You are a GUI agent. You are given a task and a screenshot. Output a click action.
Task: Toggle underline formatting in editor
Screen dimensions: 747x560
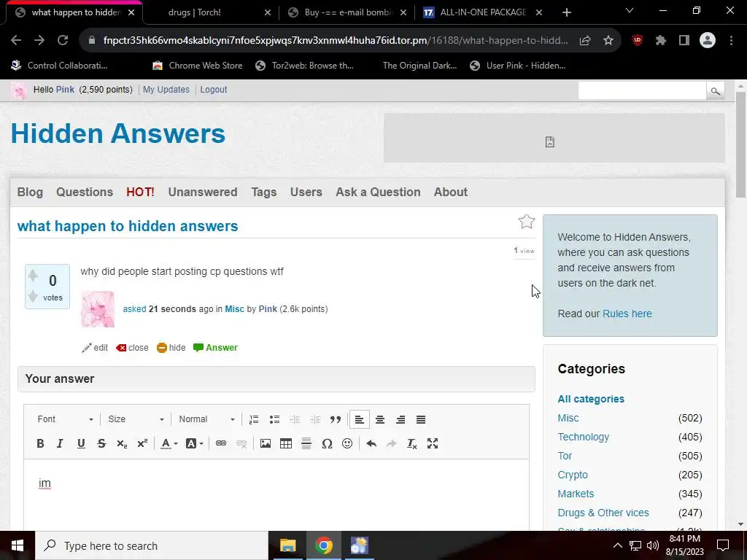81,444
